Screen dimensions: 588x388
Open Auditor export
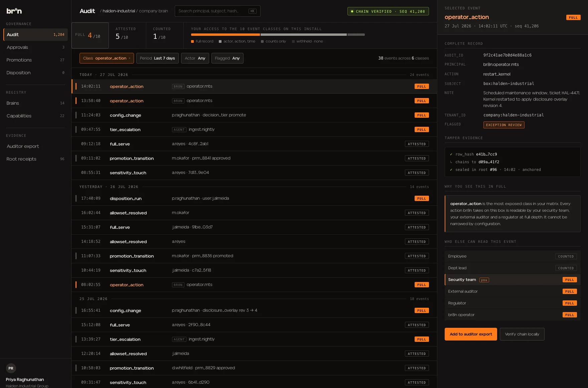[x=35, y=146]
